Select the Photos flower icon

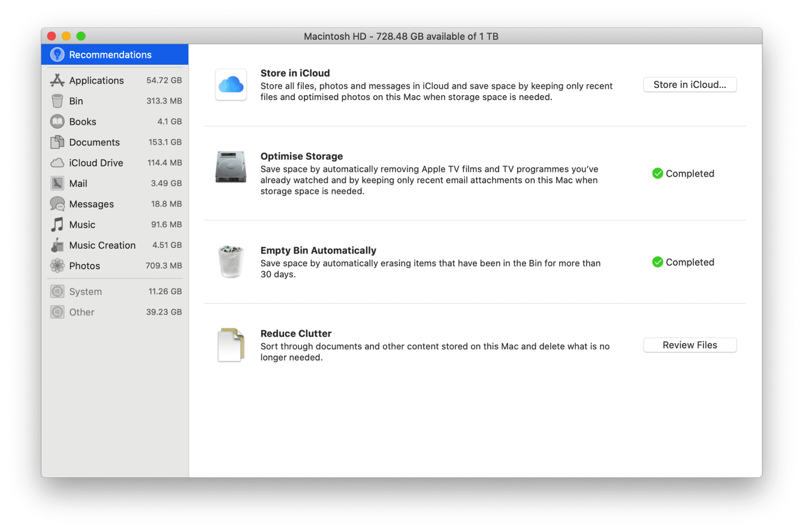58,265
